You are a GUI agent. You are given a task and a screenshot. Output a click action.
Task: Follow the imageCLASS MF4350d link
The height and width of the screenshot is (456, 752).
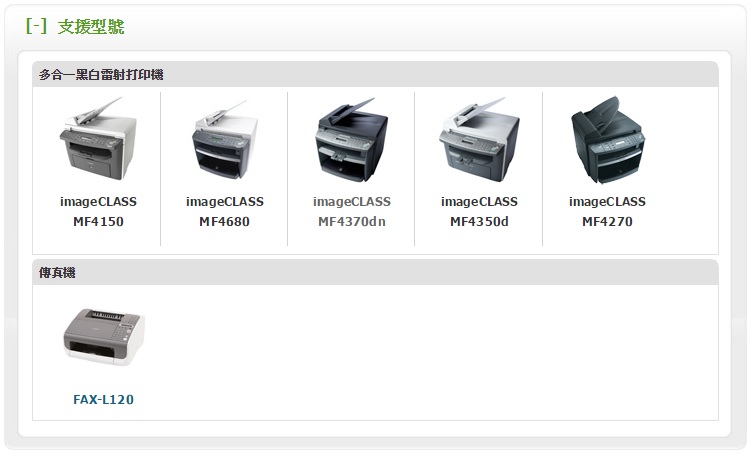(x=479, y=211)
